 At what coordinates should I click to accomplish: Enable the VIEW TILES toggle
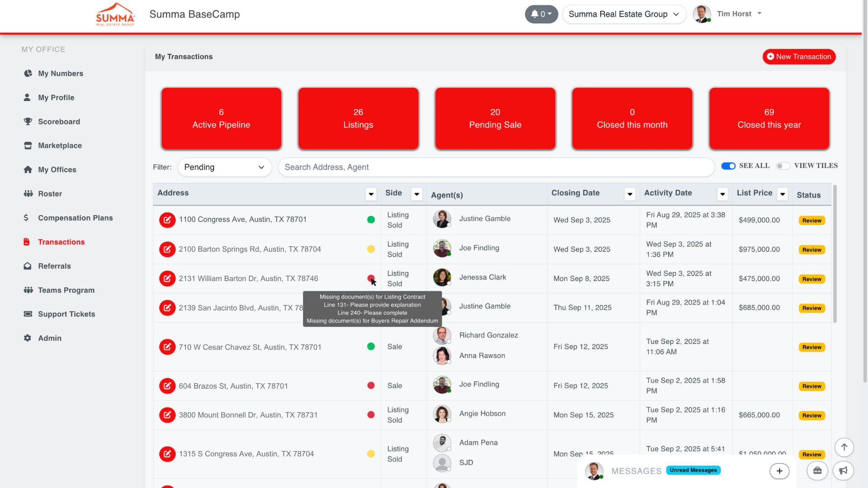click(x=783, y=166)
